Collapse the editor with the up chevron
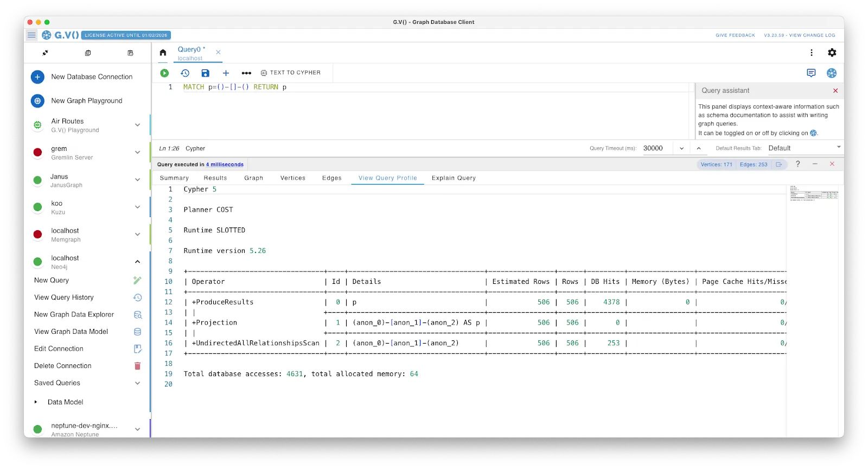The image size is (868, 469). (699, 148)
